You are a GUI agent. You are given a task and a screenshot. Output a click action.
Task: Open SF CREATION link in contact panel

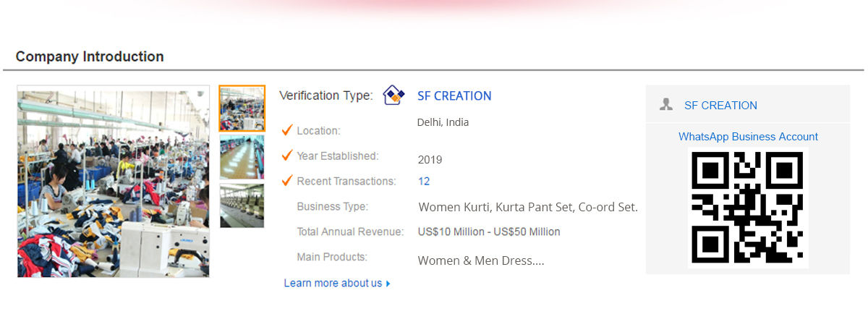tap(720, 105)
